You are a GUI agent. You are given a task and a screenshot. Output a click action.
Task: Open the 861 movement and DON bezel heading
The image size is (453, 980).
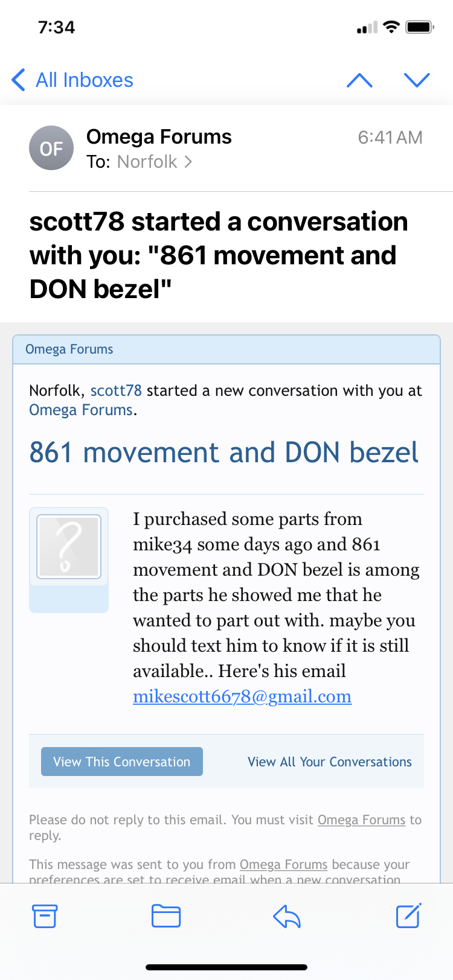coord(223,453)
